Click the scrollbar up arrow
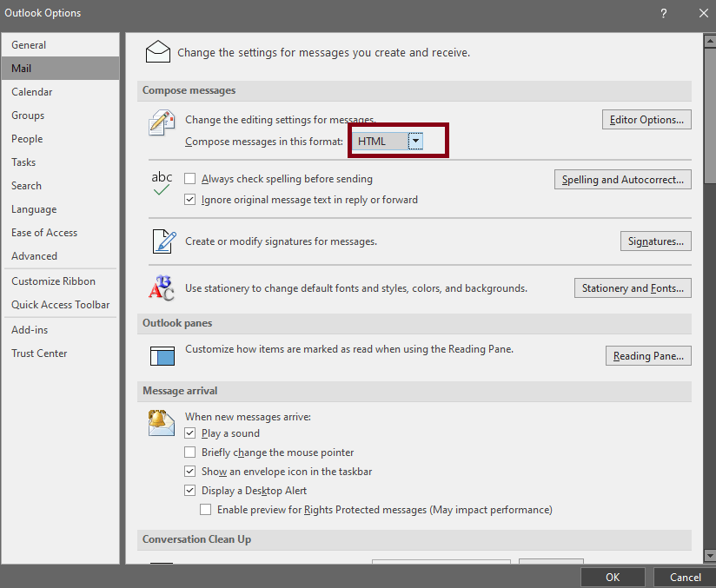 710,41
